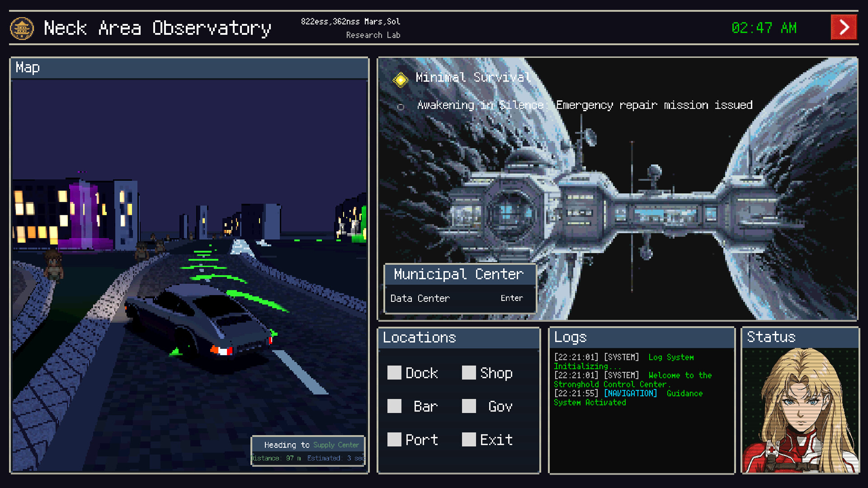This screenshot has height=488, width=868.
Task: Click the Map panel title
Action: 28,68
